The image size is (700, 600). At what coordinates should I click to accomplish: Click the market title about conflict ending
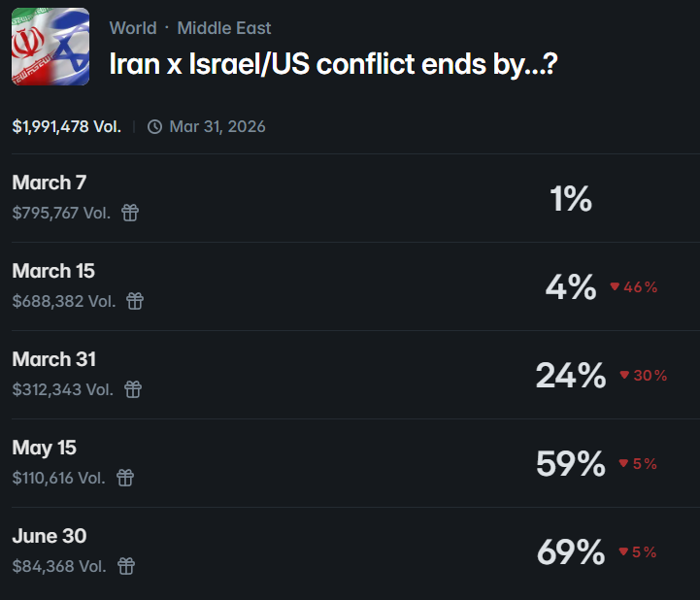333,64
